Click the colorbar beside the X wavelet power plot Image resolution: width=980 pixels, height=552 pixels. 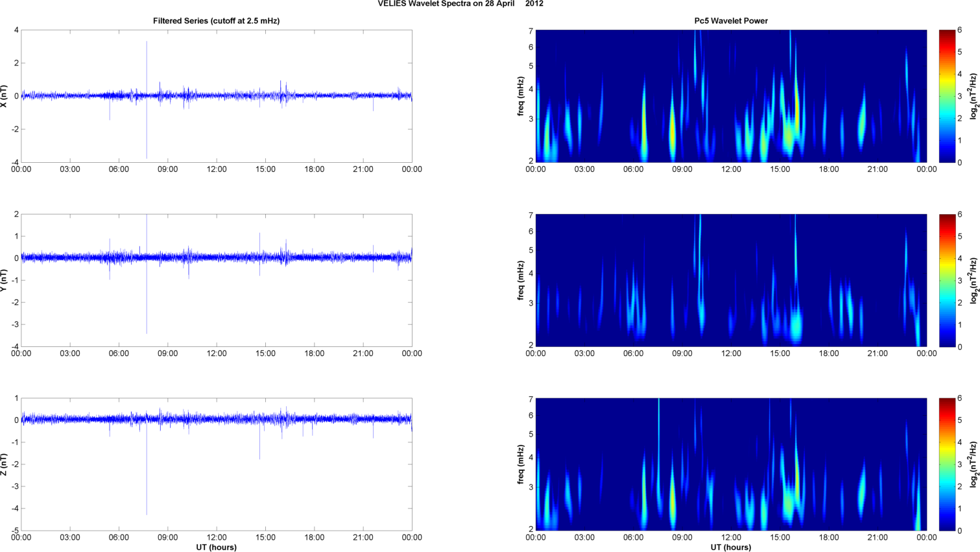(x=947, y=96)
